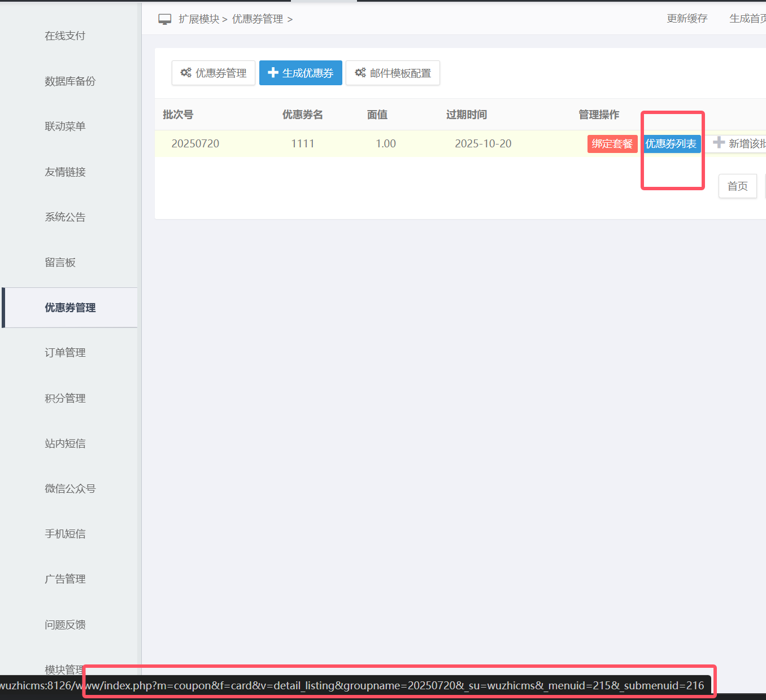Click batch number 20250720 cell

(195, 144)
